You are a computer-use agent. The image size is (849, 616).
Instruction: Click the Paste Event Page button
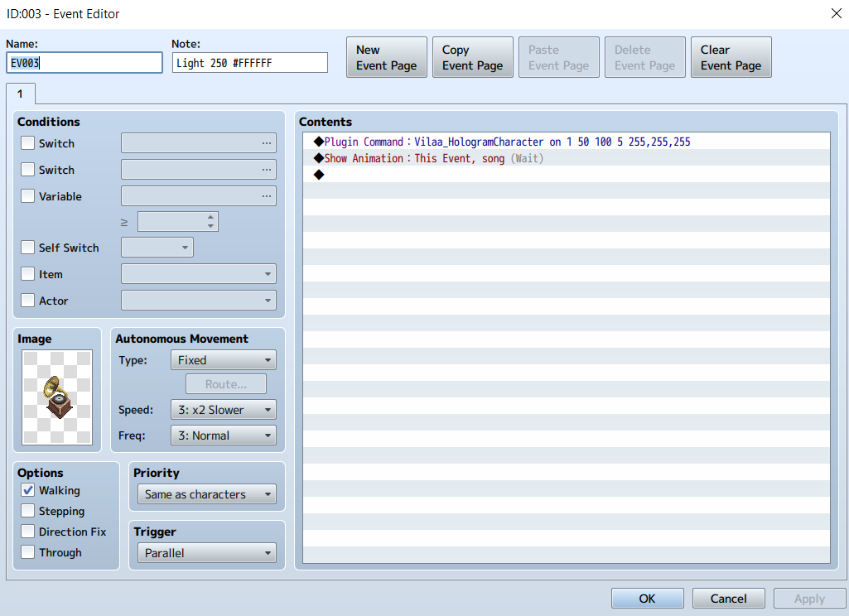tap(559, 57)
